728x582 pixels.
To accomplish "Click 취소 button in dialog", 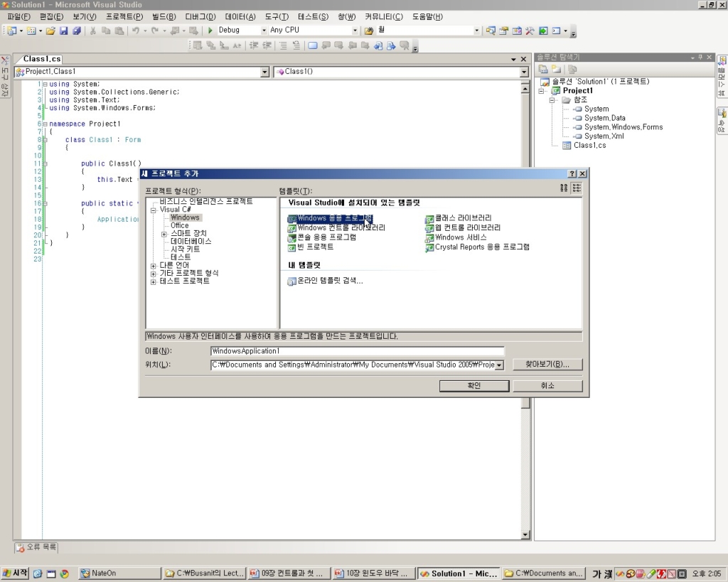I will click(x=547, y=386).
